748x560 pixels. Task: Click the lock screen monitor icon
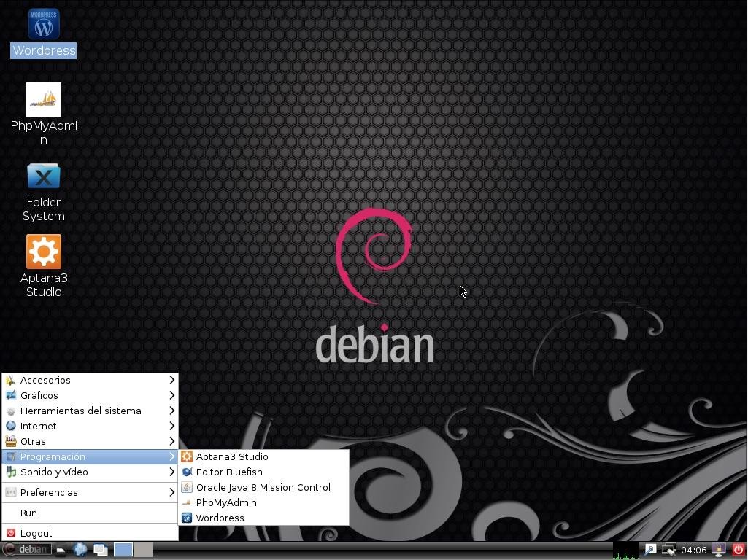pos(718,550)
